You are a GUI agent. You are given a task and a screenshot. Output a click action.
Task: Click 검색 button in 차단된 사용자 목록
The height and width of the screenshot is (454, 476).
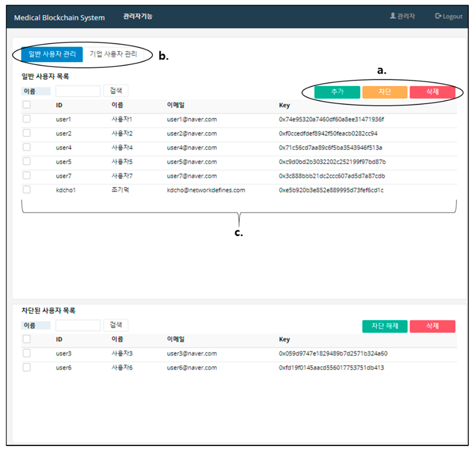[x=116, y=325]
